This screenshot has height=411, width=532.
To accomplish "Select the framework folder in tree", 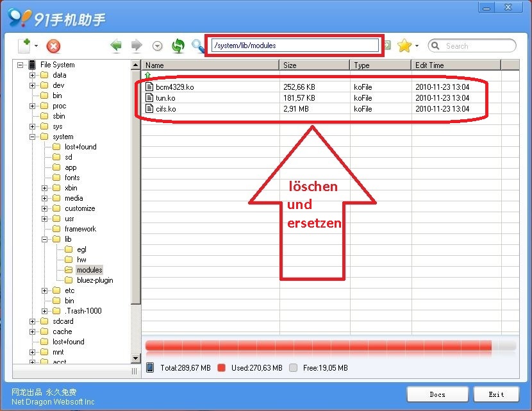I will 80,229.
